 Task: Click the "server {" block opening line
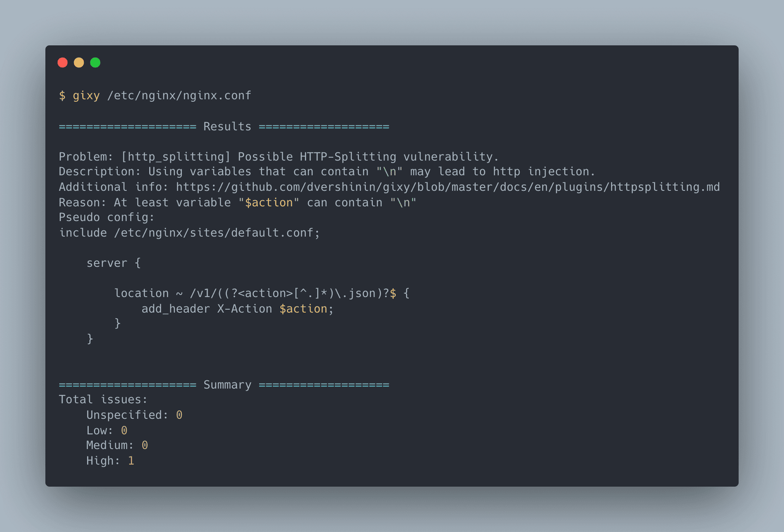[x=113, y=263]
